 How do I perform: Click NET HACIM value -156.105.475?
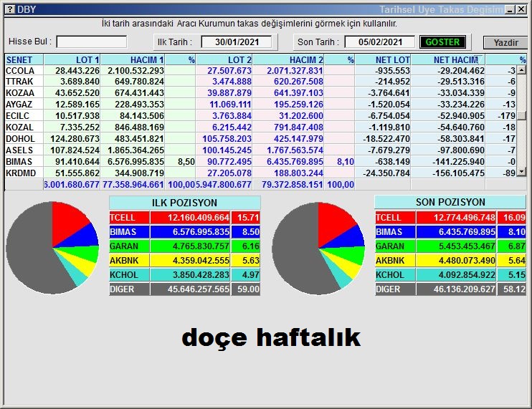tap(458, 173)
